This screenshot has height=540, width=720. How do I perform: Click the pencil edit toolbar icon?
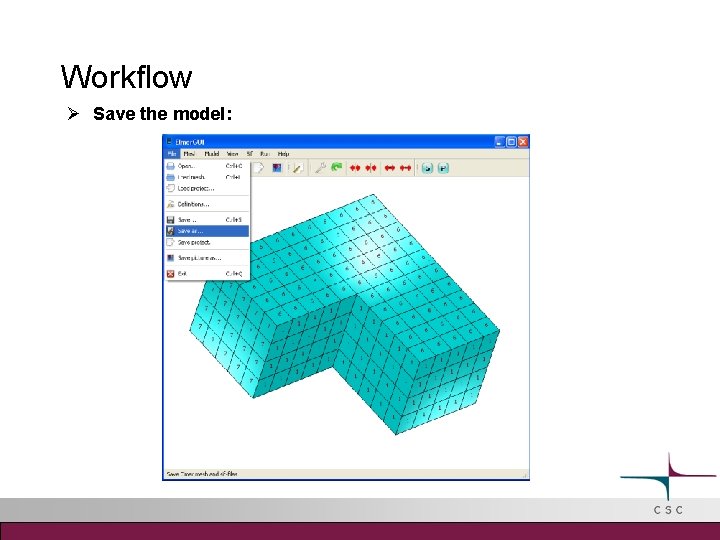[x=298, y=169]
